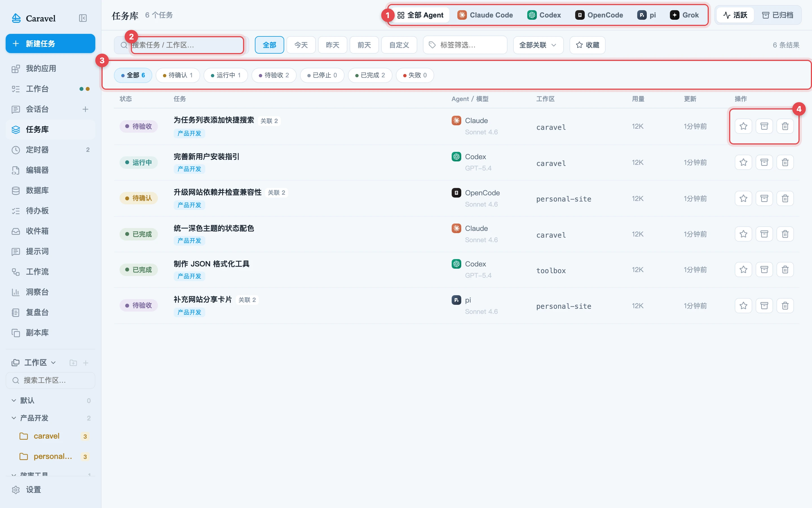
Task: Filter by 今天 date
Action: 301,45
